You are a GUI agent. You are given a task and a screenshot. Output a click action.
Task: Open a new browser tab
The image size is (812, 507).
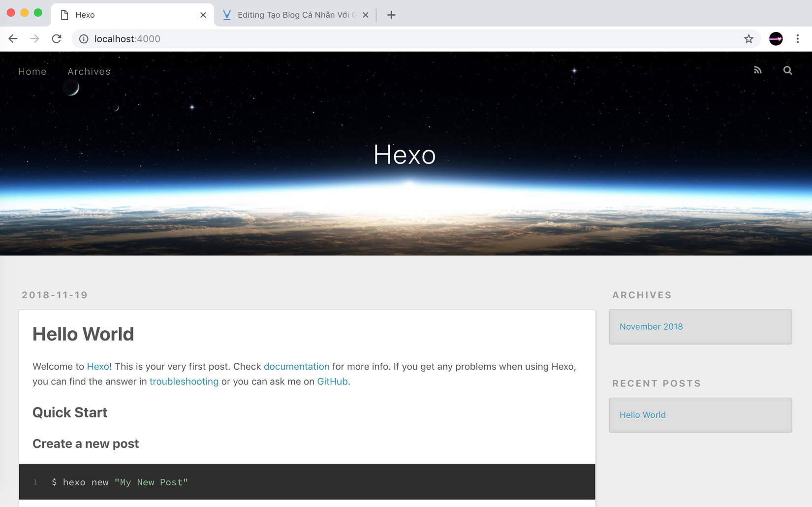point(391,15)
